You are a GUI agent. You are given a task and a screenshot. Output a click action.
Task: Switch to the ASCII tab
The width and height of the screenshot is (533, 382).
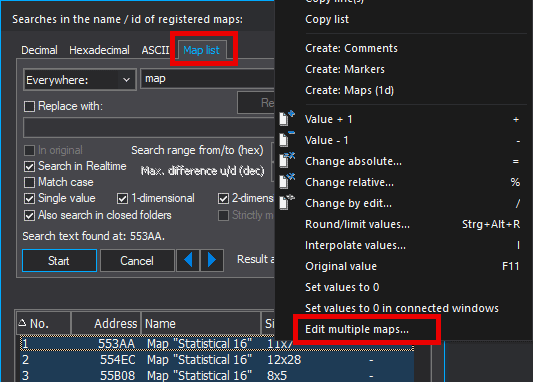point(155,50)
